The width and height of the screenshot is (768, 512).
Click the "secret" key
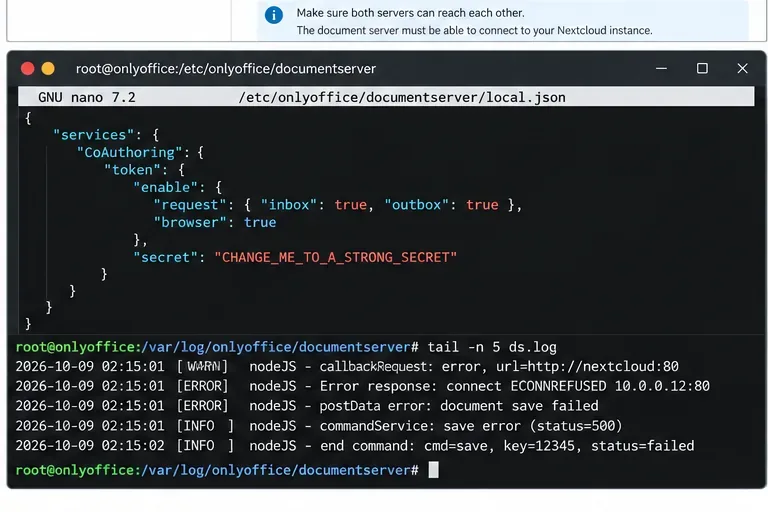pos(166,257)
